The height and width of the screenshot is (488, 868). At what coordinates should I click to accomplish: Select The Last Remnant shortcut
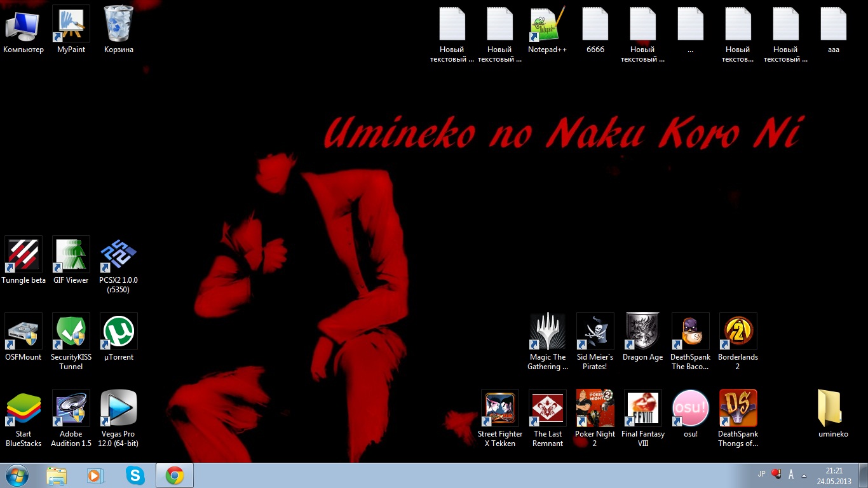pyautogui.click(x=548, y=419)
